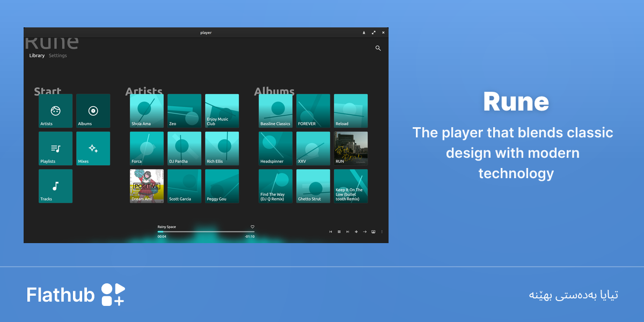
Task: Select artist Shola Ama
Action: pos(147,111)
